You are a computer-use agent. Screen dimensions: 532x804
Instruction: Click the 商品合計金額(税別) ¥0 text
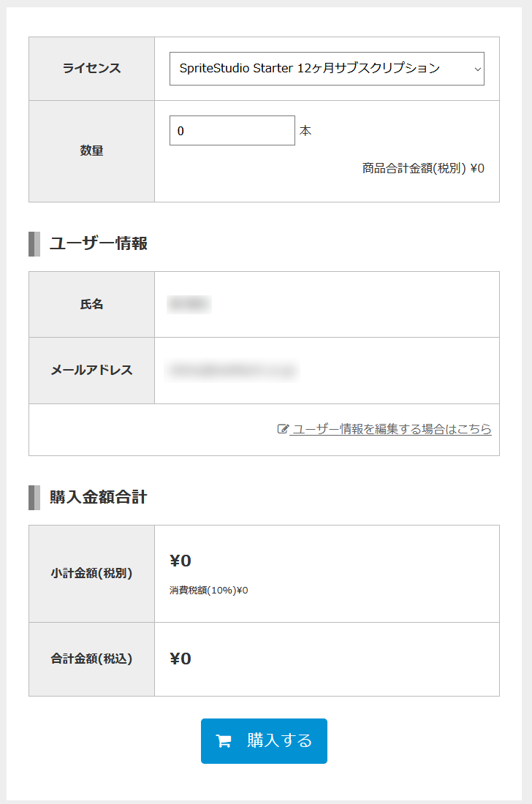click(423, 168)
